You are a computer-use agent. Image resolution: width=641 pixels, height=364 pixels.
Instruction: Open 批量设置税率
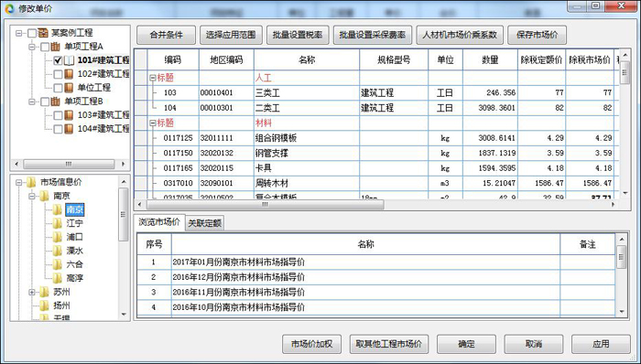click(x=298, y=35)
